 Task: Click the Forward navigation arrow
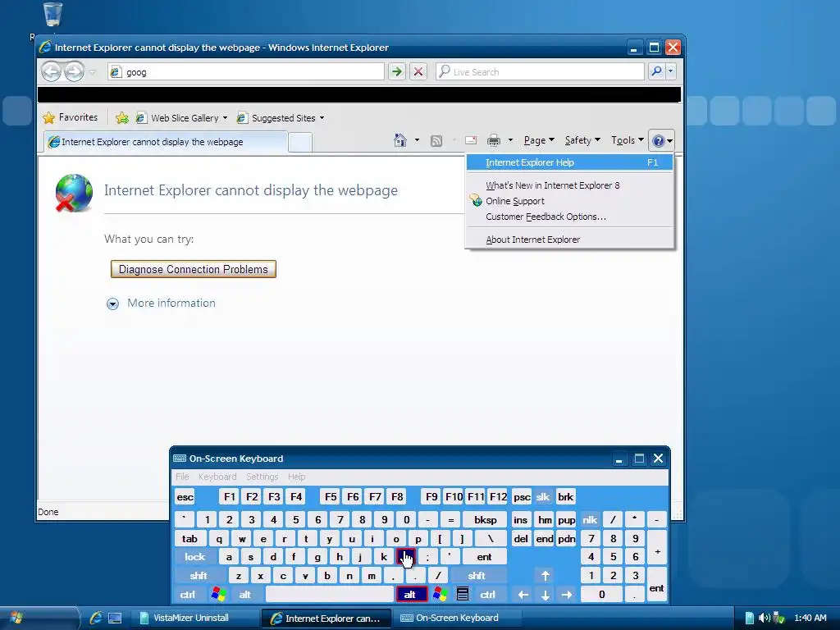click(75, 71)
